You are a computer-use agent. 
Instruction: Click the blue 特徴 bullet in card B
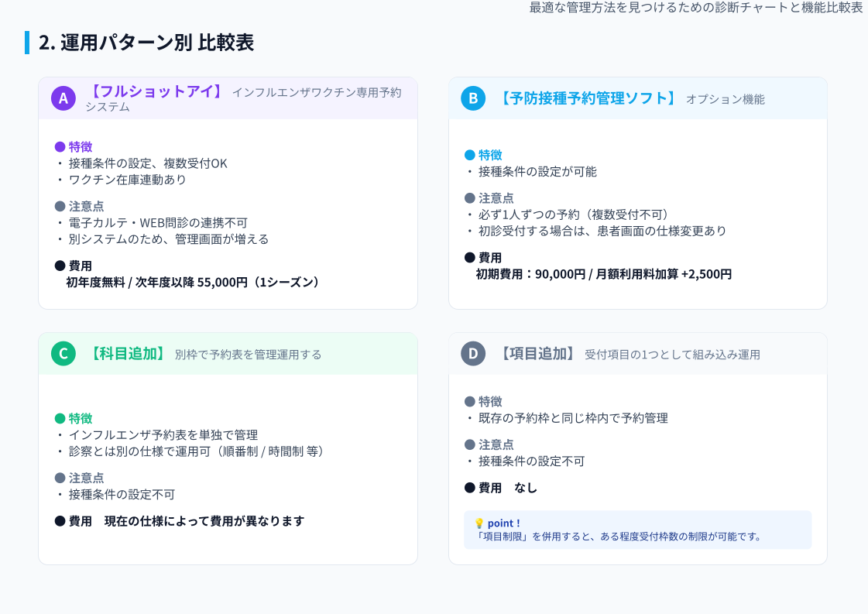tap(469, 155)
